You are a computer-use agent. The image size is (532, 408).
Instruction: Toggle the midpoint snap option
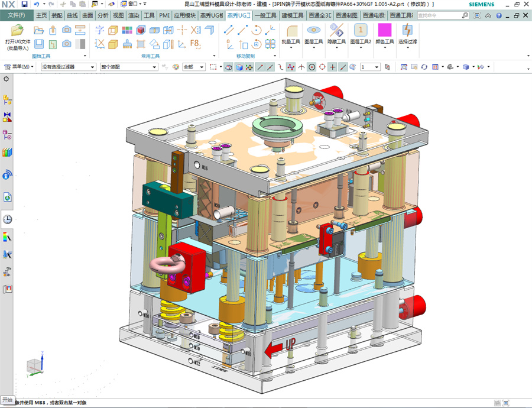[x=270, y=67]
